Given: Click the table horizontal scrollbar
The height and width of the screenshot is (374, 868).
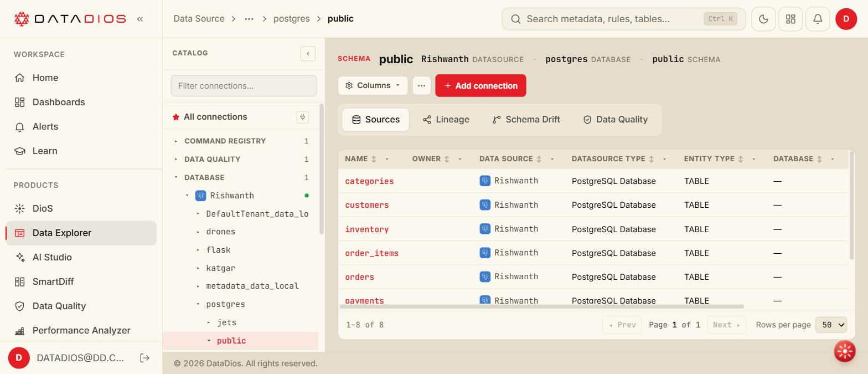Looking at the screenshot, I should (542, 306).
